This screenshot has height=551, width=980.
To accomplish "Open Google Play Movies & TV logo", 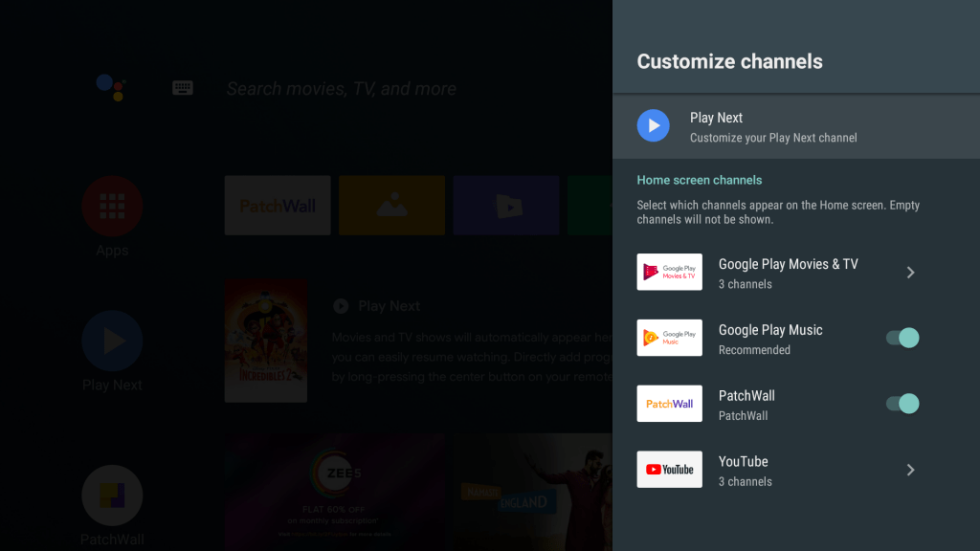I will (669, 272).
